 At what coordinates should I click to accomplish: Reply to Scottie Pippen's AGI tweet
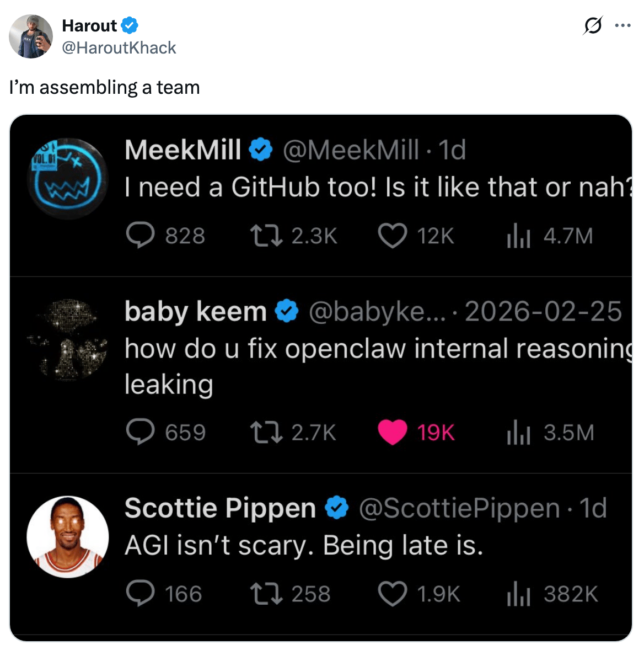tap(140, 594)
